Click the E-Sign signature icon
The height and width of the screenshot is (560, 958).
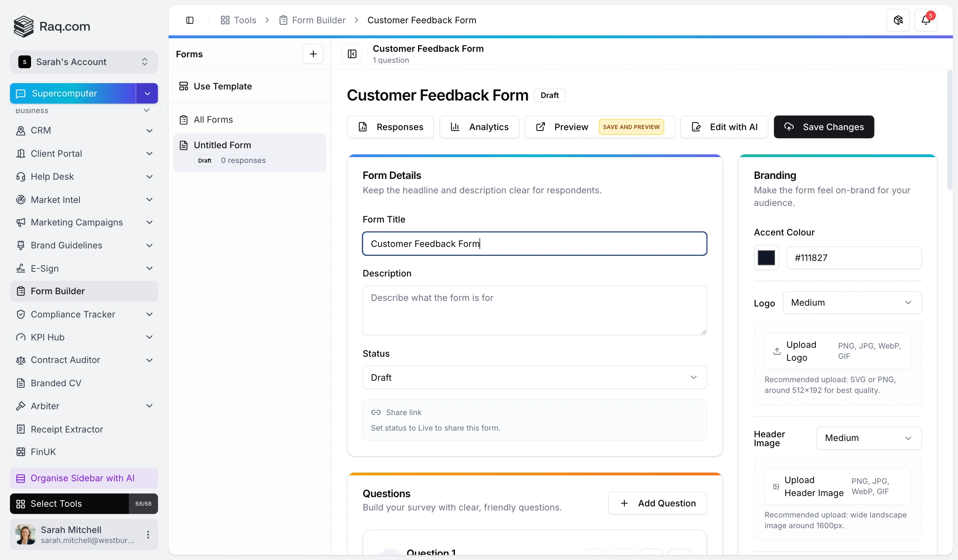[x=21, y=268]
